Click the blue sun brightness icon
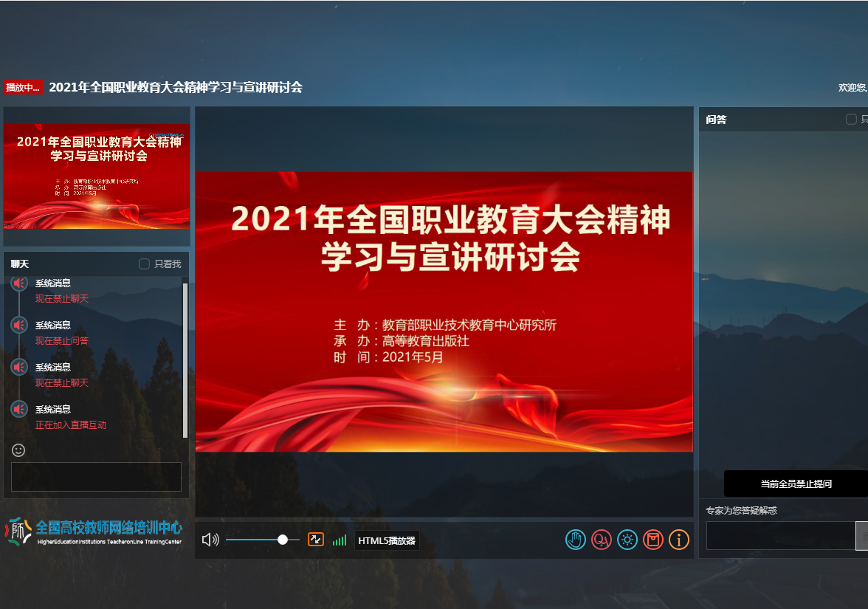This screenshot has height=609, width=868. 627,540
